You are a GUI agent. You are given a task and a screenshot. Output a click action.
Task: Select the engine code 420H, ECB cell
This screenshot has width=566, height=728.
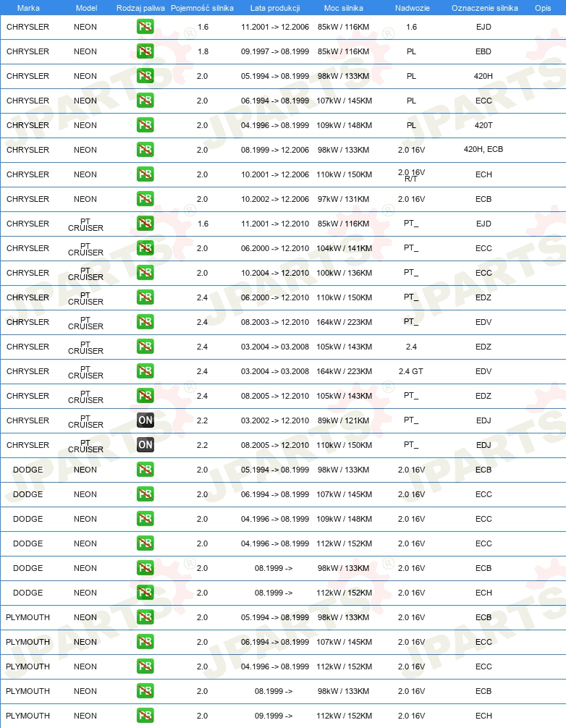[x=483, y=149]
